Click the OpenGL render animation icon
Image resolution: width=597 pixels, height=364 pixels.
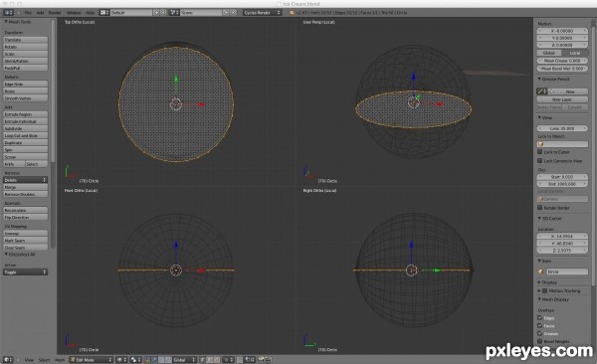click(269, 360)
